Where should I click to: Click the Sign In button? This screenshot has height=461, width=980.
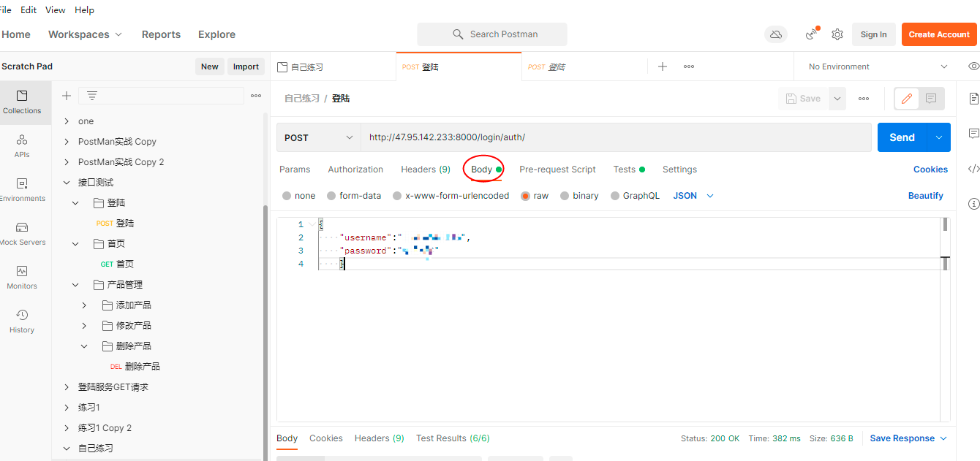click(873, 34)
